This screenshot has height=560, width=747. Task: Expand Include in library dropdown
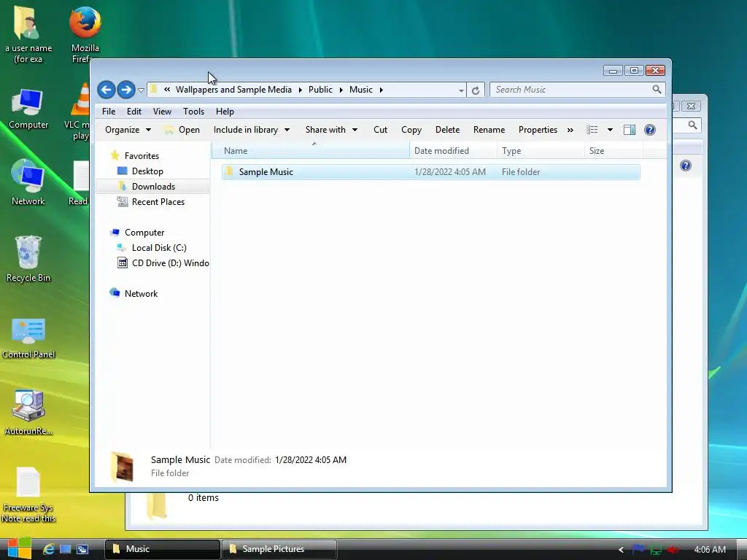(252, 130)
